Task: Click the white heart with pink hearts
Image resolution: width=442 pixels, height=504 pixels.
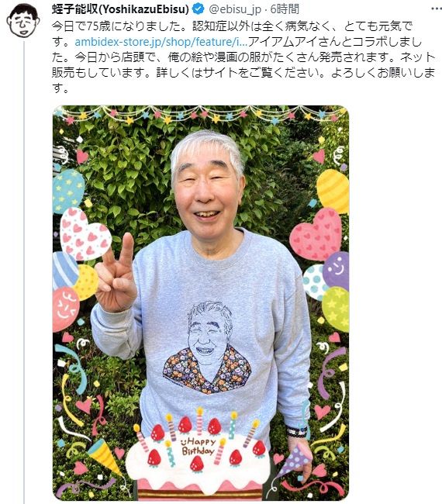Action: [x=85, y=233]
